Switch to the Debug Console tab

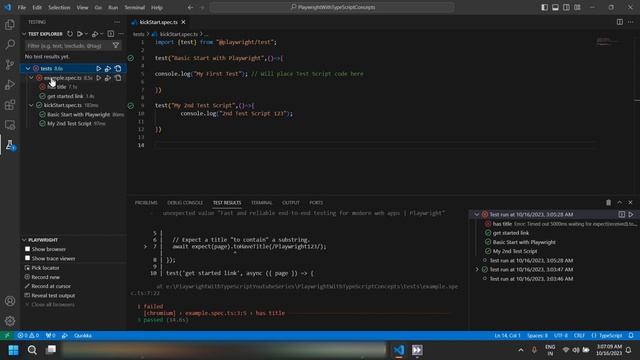(185, 202)
